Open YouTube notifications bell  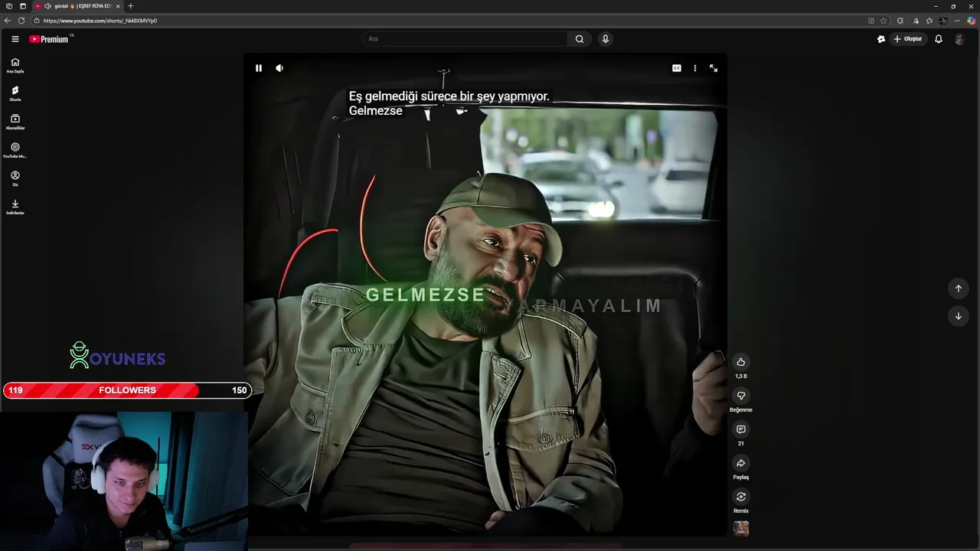pos(939,39)
